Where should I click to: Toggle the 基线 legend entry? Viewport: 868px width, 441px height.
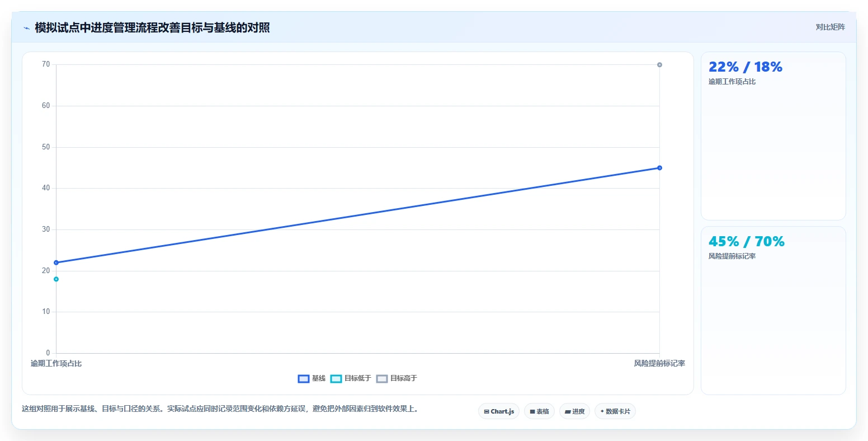(x=312, y=378)
